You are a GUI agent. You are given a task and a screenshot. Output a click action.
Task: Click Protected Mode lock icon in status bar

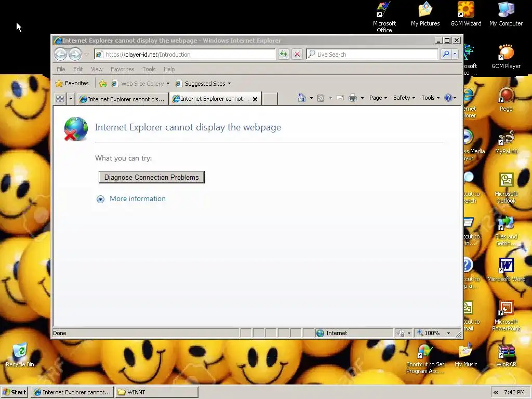(402, 333)
